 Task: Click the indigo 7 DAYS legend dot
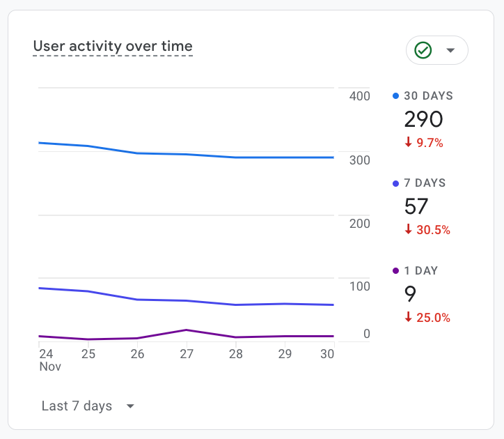[396, 183]
